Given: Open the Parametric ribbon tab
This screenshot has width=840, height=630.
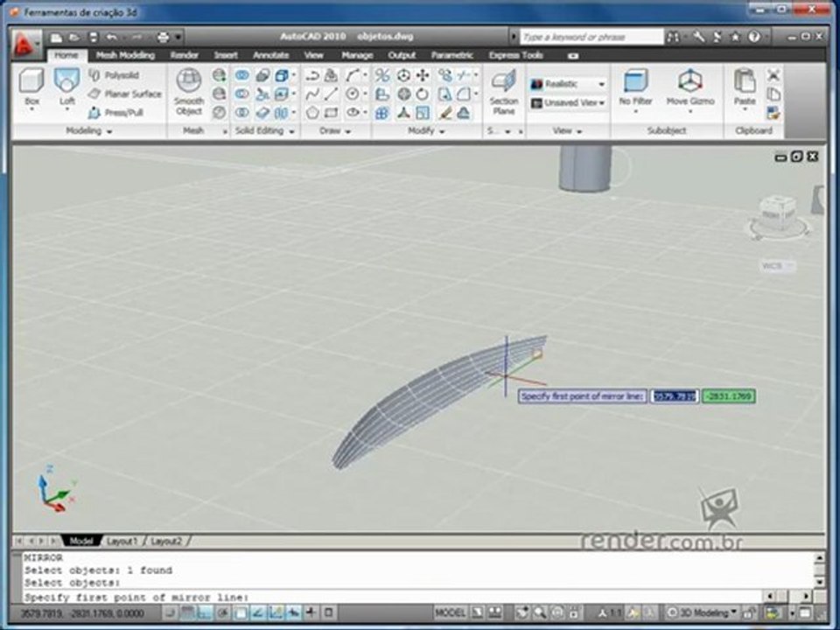Looking at the screenshot, I should [451, 55].
